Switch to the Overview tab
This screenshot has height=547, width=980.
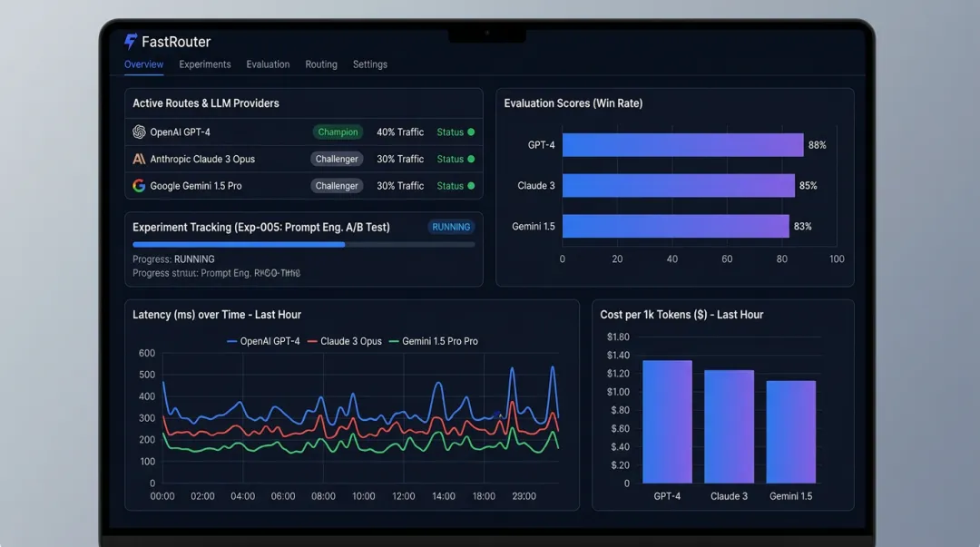pyautogui.click(x=143, y=64)
